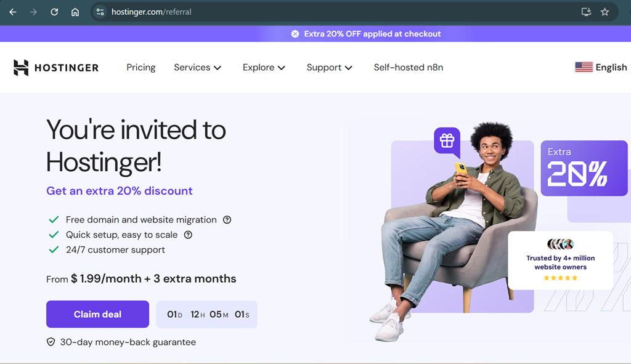631x364 pixels.
Task: Expand the Services dropdown menu
Action: point(197,68)
